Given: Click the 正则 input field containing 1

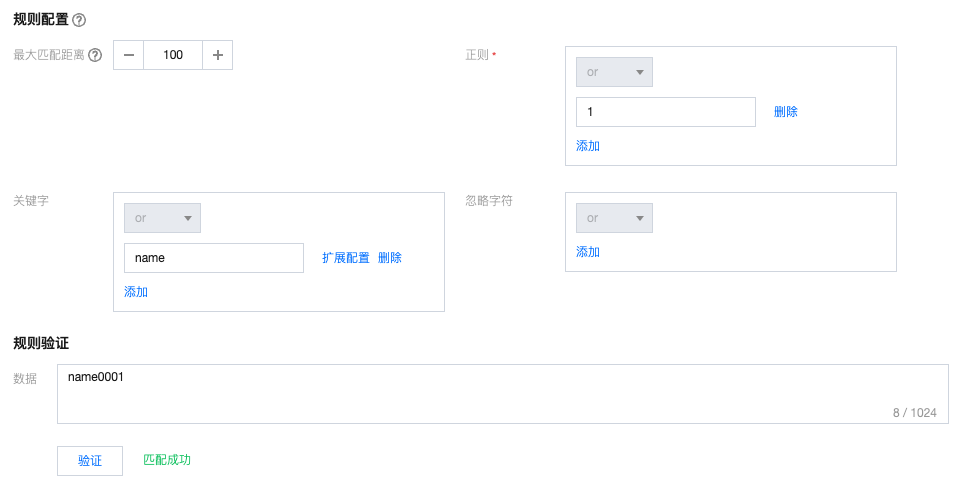Looking at the screenshot, I should pos(665,112).
